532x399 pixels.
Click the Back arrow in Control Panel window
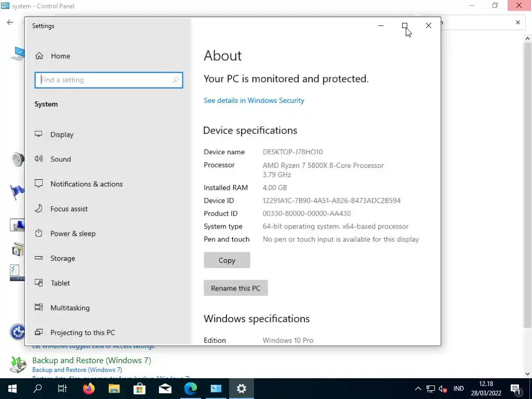[x=10, y=22]
